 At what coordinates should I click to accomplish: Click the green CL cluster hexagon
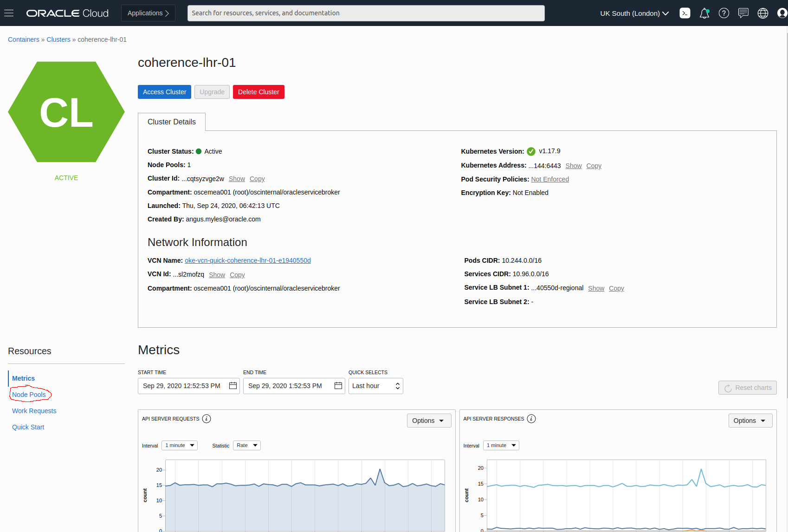click(x=66, y=112)
